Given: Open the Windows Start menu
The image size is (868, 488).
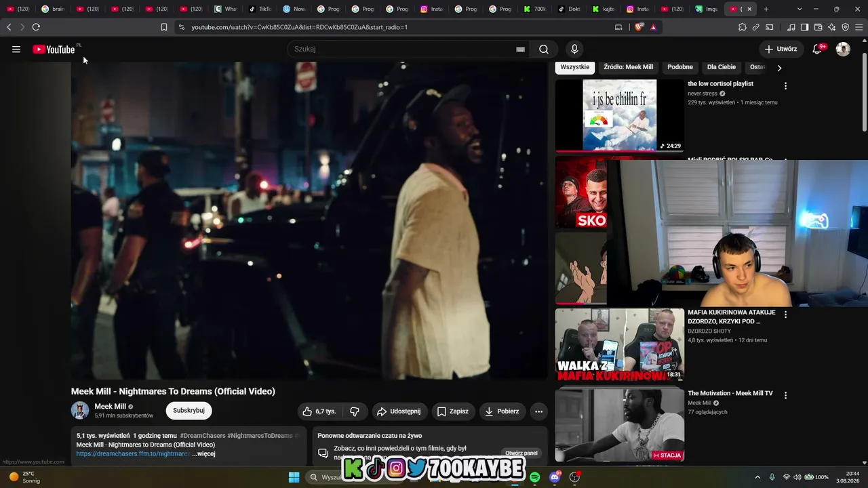Looking at the screenshot, I should [294, 477].
